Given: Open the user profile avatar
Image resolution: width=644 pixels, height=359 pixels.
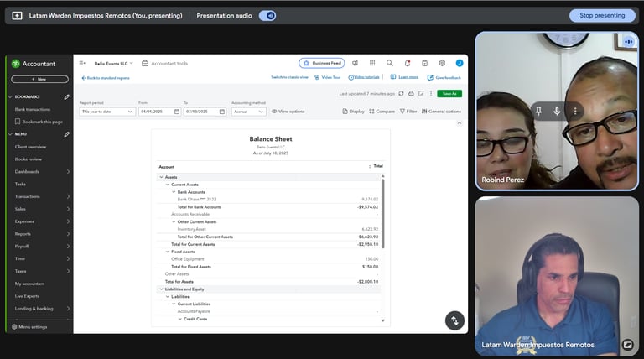Looking at the screenshot, I should pyautogui.click(x=460, y=63).
